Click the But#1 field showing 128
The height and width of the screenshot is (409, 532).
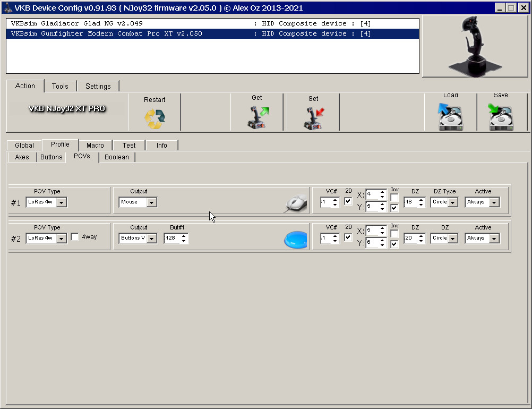(172, 238)
